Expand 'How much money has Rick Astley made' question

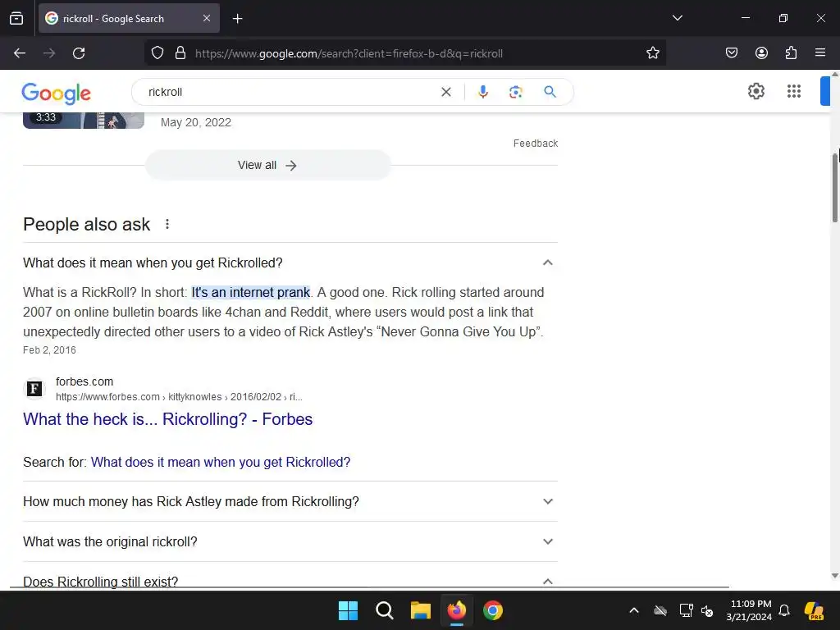(x=290, y=501)
